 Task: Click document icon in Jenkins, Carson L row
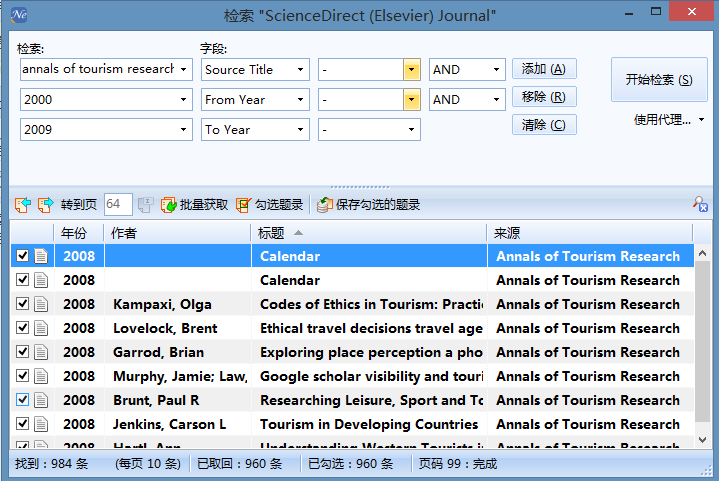pos(41,424)
